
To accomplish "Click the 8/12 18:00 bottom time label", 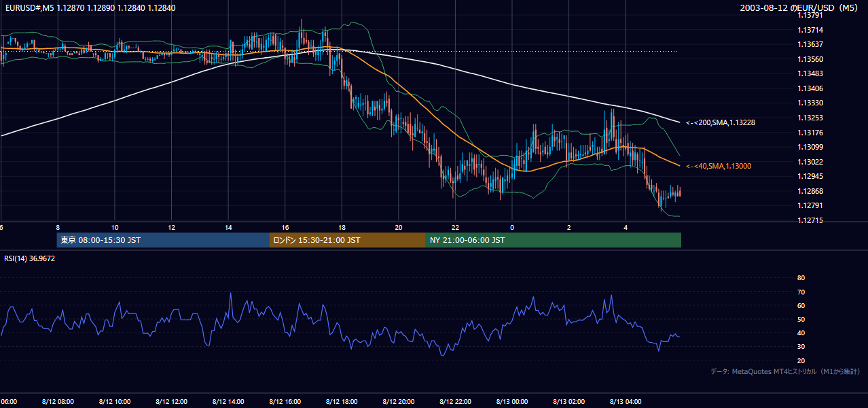I will pyautogui.click(x=342, y=401).
